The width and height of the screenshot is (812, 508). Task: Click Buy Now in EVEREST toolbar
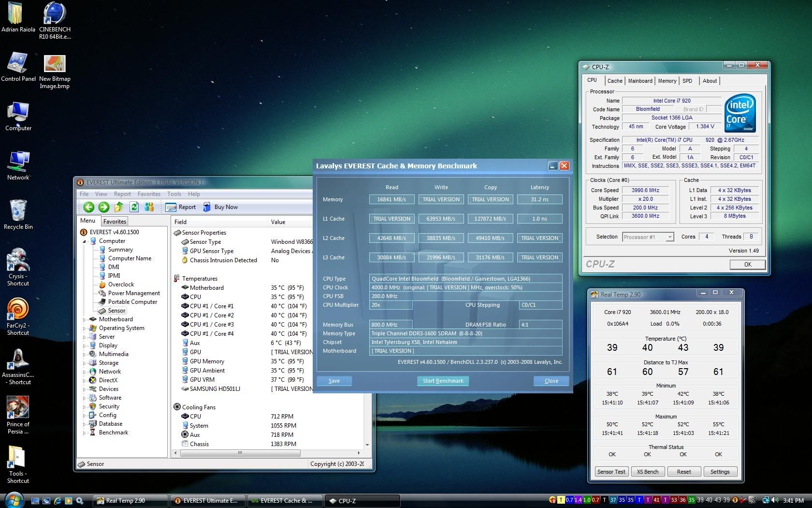[x=220, y=207]
